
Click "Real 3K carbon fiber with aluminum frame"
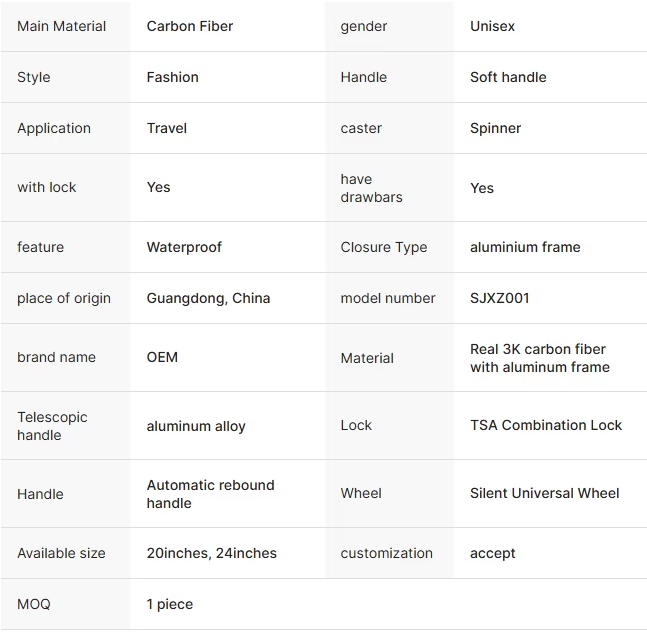(x=540, y=358)
